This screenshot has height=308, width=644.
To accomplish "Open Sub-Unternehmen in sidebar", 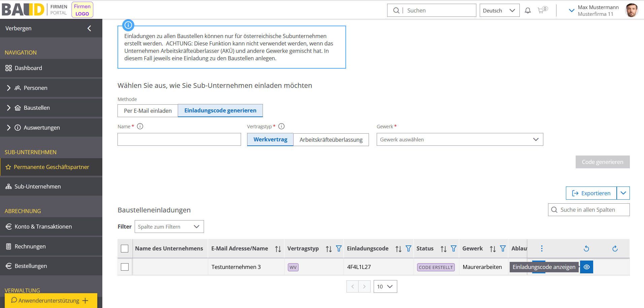I will tap(37, 186).
